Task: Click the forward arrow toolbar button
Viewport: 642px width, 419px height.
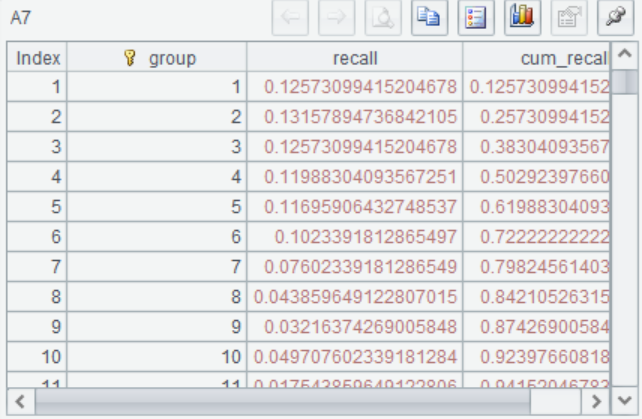Action: pyautogui.click(x=337, y=17)
